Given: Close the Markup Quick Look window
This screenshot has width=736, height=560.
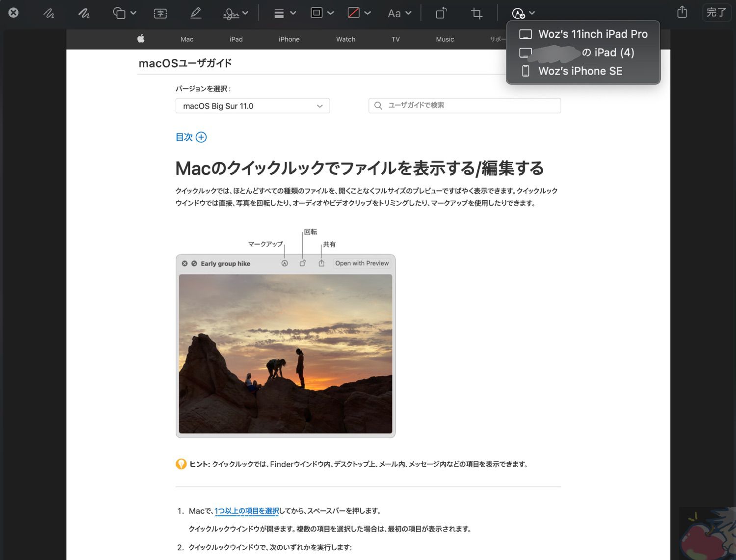Looking at the screenshot, I should point(14,13).
